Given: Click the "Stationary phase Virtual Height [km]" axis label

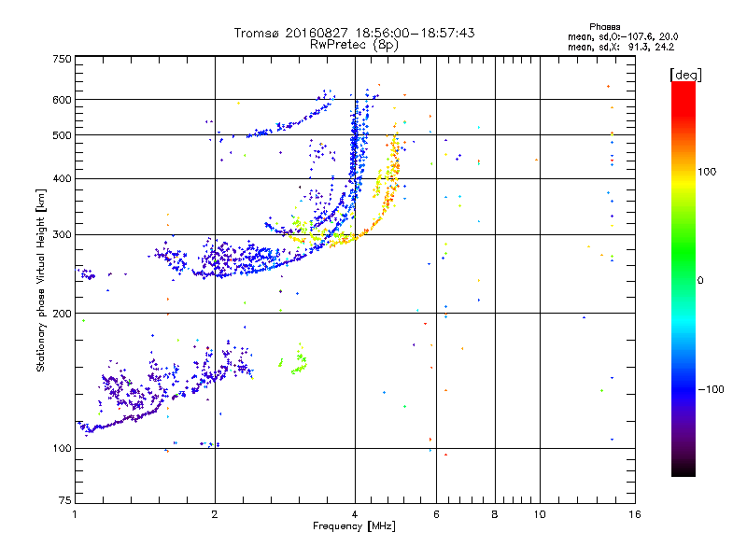Looking at the screenshot, I should pos(41,280).
